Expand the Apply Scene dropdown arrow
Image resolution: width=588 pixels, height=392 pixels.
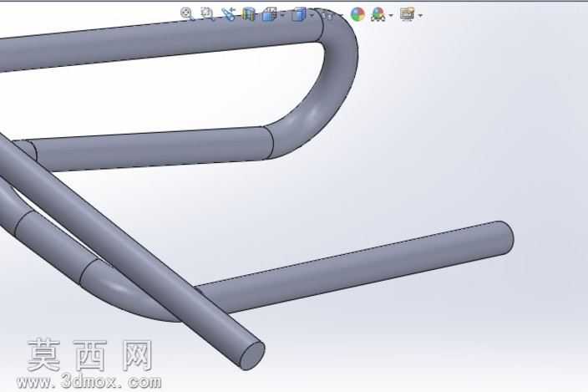tap(391, 15)
